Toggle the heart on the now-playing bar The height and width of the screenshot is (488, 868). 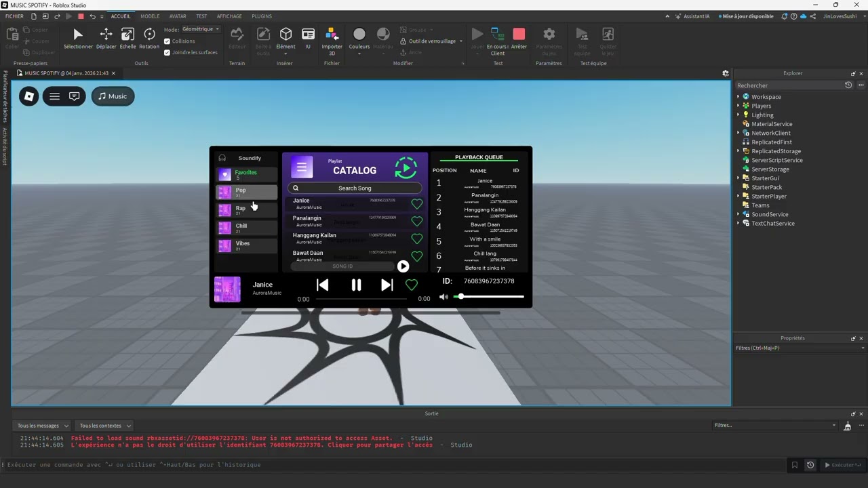coord(412,285)
